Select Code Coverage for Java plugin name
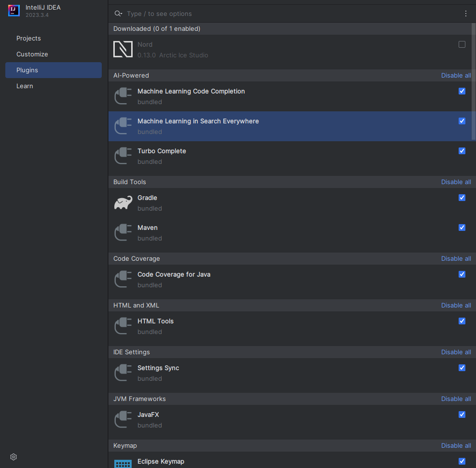The width and height of the screenshot is (476, 468). tap(174, 274)
